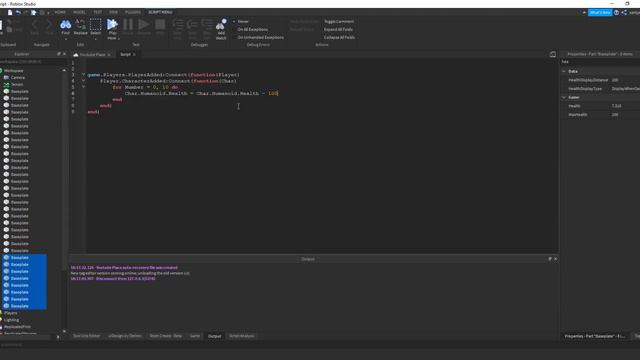Screen dimensions: 640x360
Task: Click the Explorer filter field
Action: [x=33, y=62]
